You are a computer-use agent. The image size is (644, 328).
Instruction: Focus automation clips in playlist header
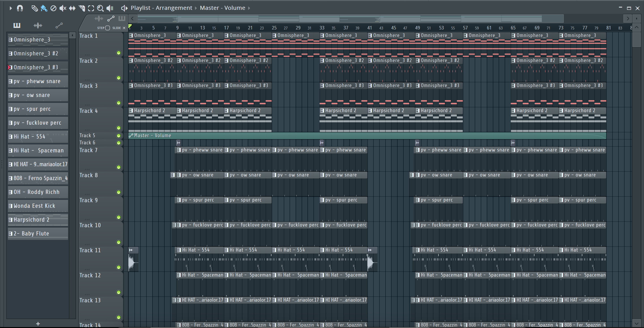111,18
